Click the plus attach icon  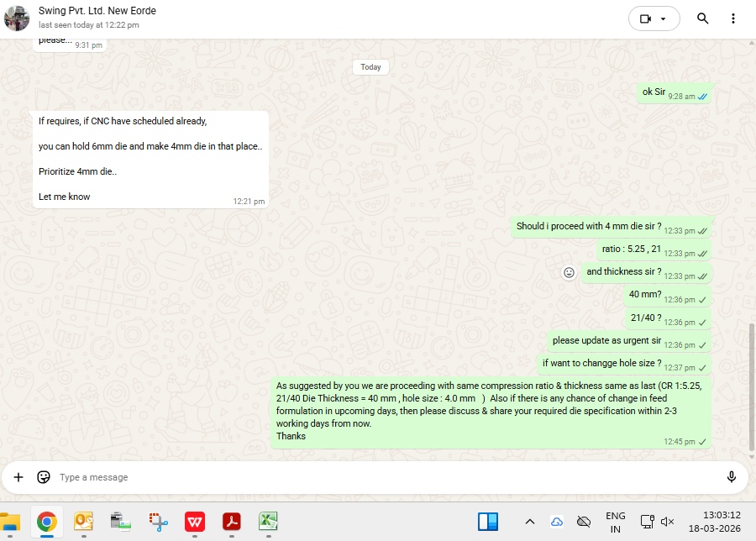(x=18, y=477)
